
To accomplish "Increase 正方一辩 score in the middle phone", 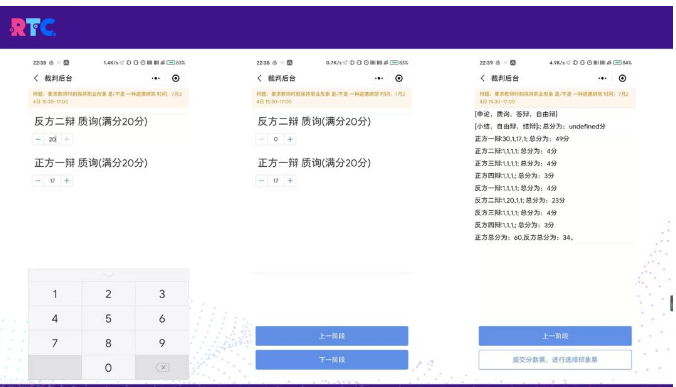I will [x=290, y=181].
